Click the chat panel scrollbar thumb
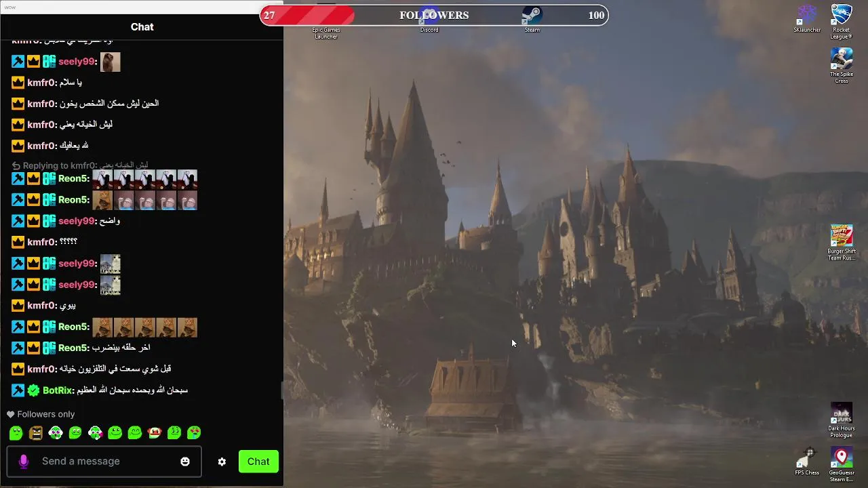 (x=282, y=390)
